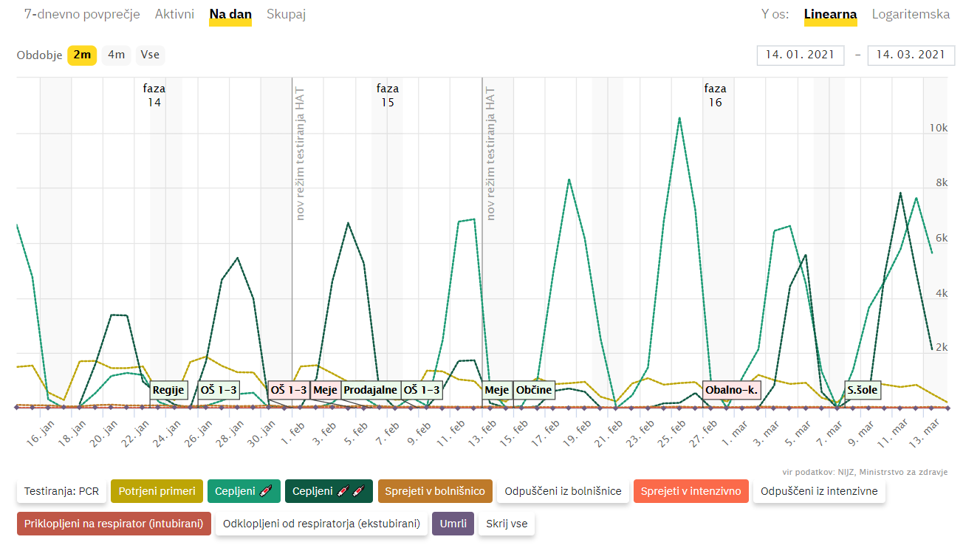980x548 pixels.
Task: Toggle Umrli series
Action: click(x=453, y=524)
